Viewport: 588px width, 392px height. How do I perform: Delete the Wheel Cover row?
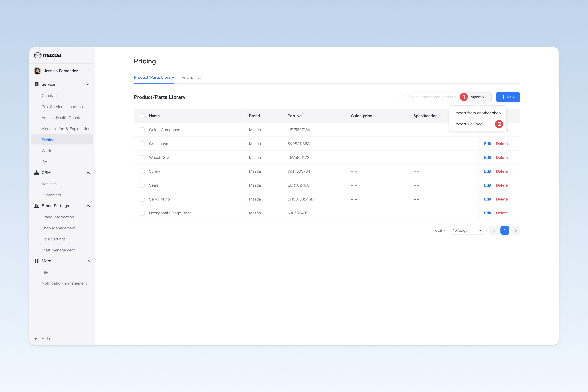(x=502, y=158)
